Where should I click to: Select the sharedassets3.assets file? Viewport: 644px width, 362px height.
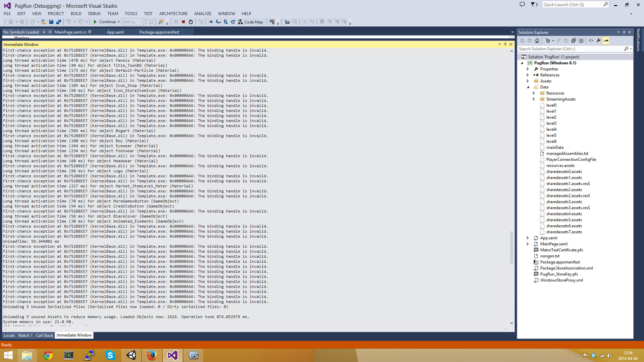coord(565,201)
